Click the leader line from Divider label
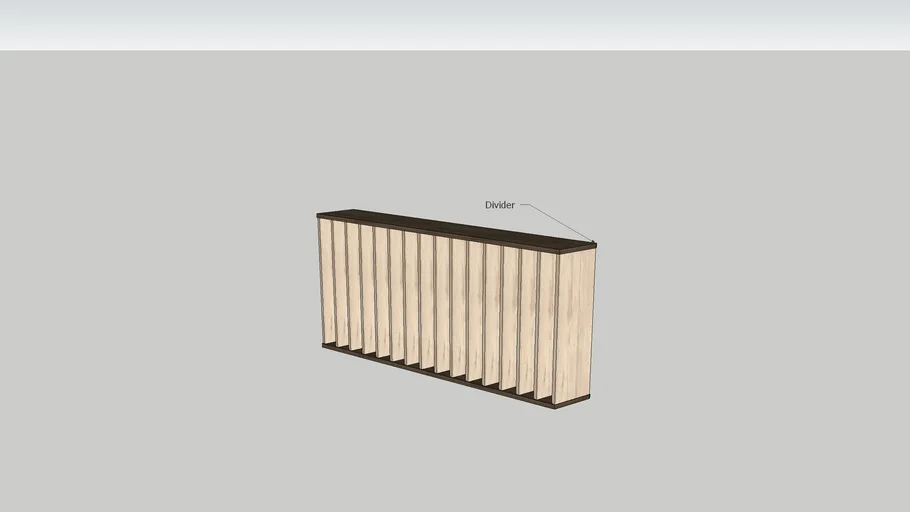This screenshot has width=910, height=512. coord(555,222)
